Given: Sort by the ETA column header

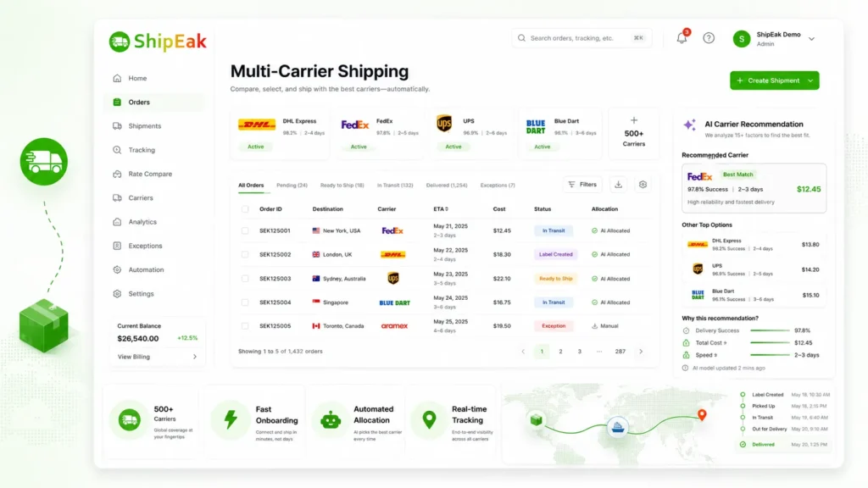Looking at the screenshot, I should click(441, 209).
